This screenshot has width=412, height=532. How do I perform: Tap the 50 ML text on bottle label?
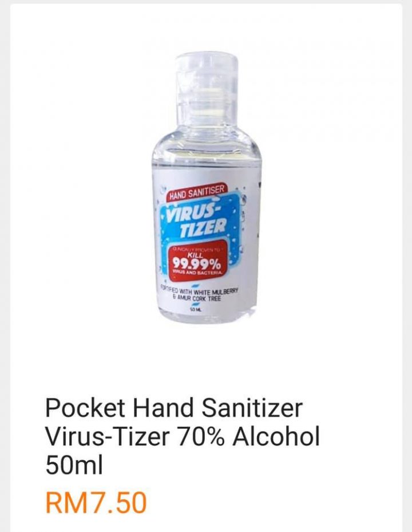[195, 310]
